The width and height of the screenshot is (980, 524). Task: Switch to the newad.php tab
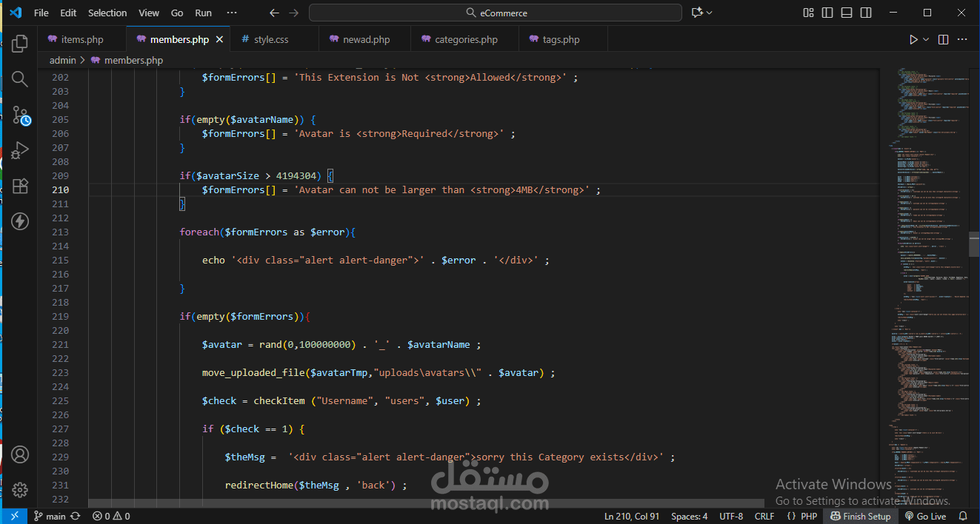click(x=366, y=39)
